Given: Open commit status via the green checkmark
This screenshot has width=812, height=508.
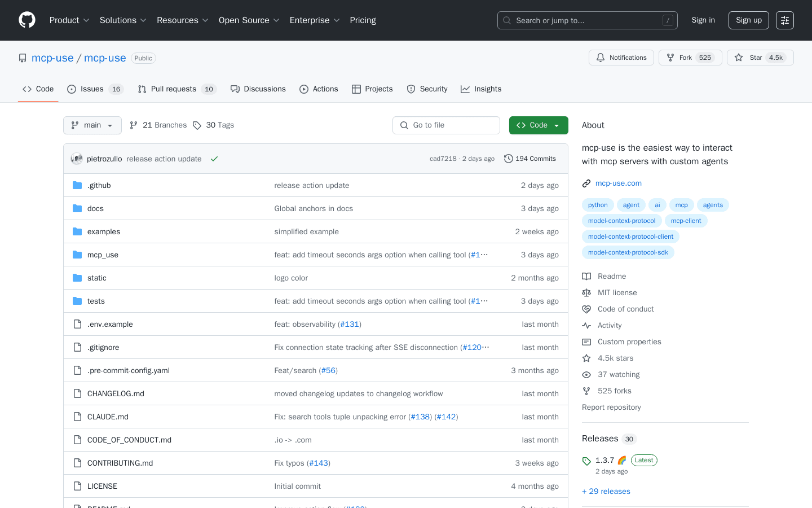Looking at the screenshot, I should [214, 159].
